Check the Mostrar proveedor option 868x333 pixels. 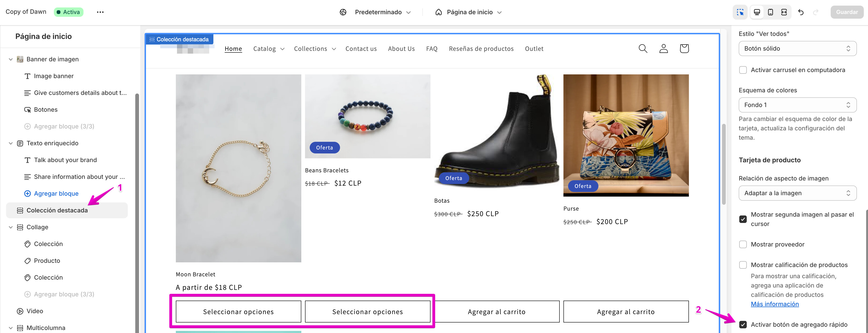point(743,244)
